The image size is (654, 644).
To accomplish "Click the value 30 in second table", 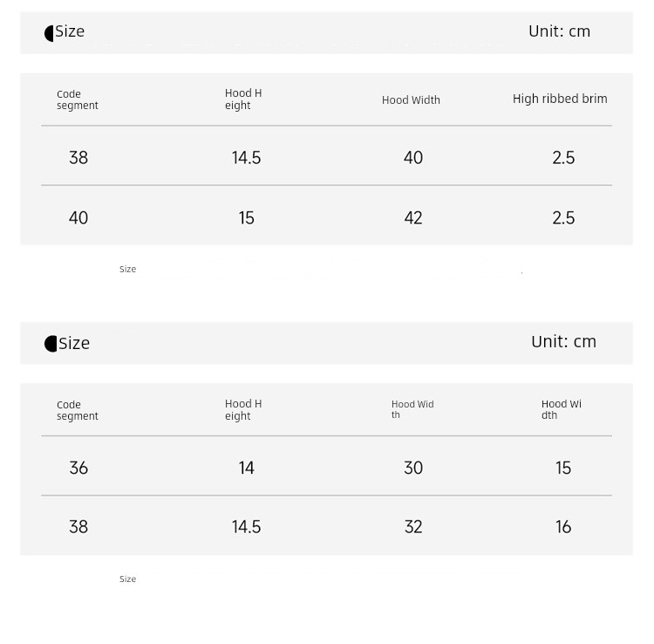I will tap(413, 468).
